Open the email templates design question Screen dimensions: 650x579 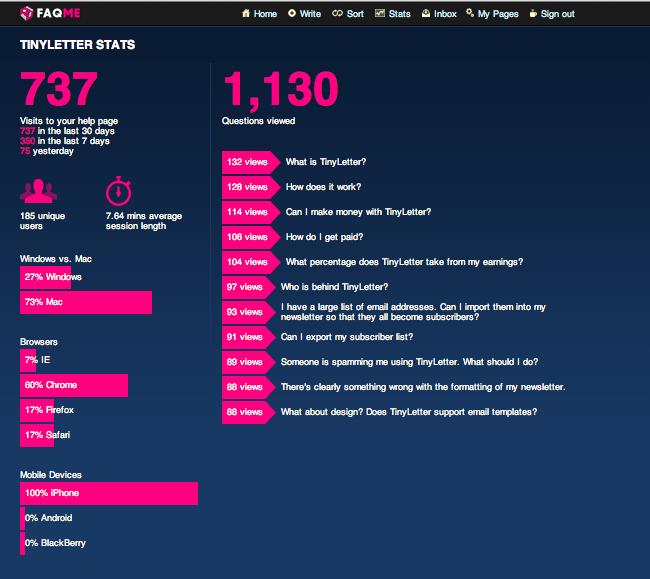coord(409,412)
